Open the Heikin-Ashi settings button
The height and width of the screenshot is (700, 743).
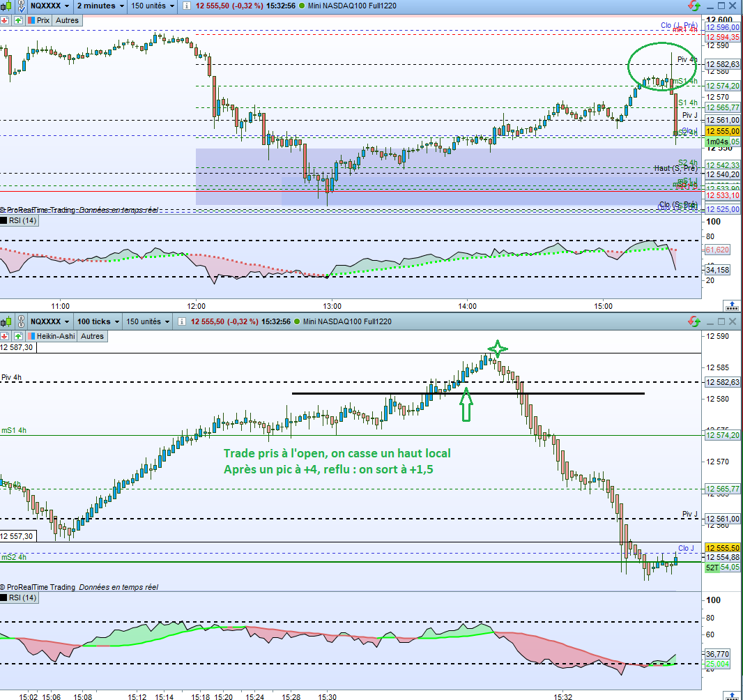click(51, 337)
